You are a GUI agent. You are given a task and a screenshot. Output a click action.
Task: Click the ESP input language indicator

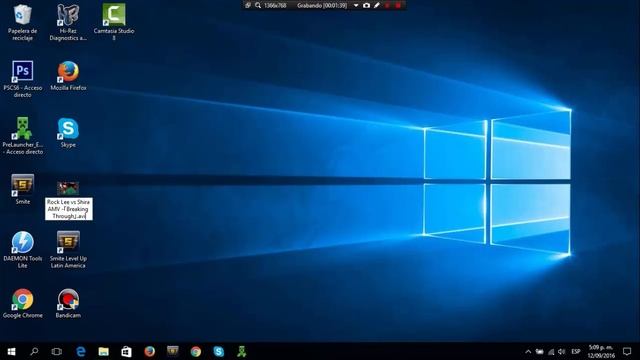click(x=576, y=351)
